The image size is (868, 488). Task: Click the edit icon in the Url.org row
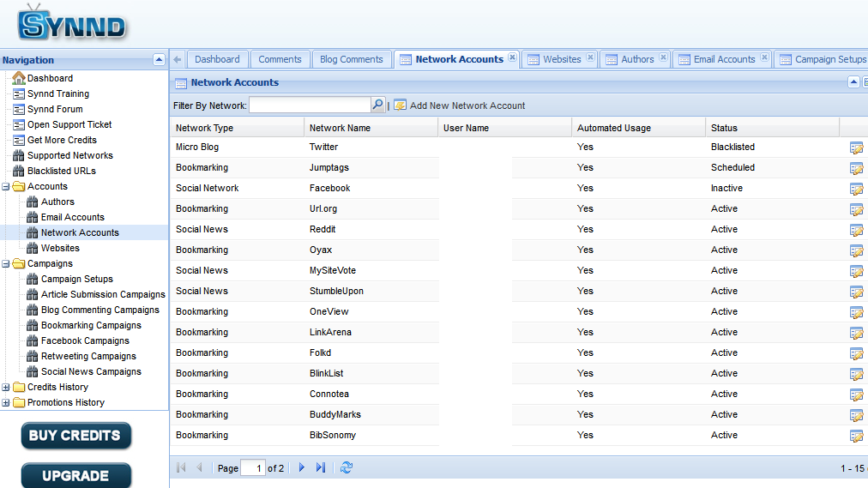tap(856, 210)
